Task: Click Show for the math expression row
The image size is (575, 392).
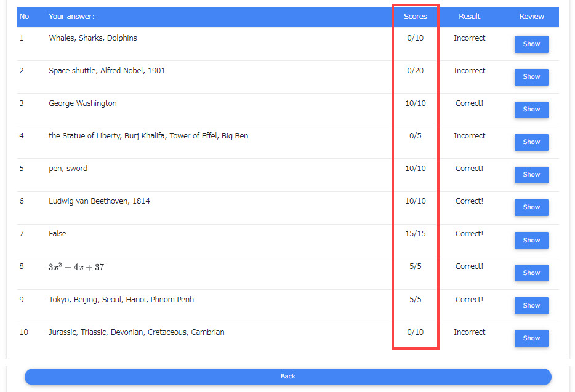Action: [x=531, y=273]
